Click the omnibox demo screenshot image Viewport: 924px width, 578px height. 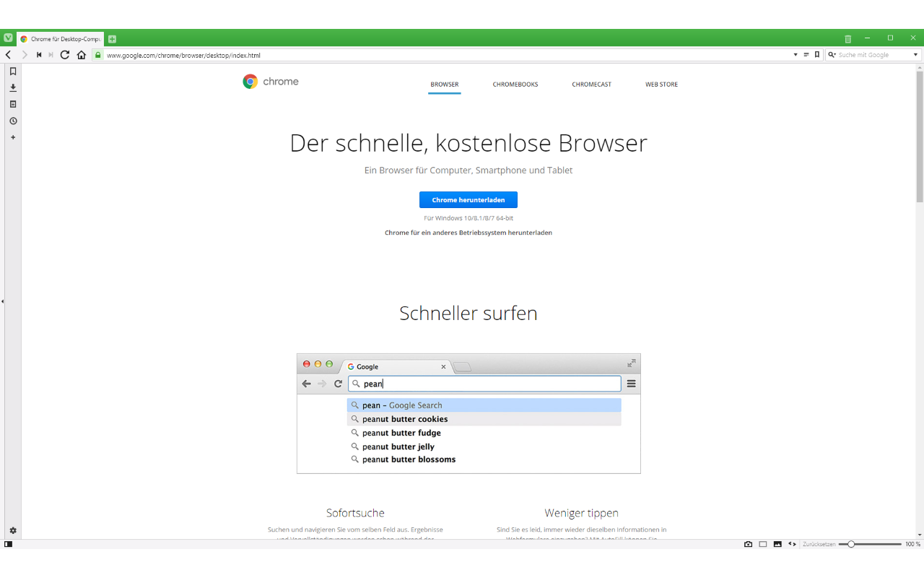coord(468,413)
